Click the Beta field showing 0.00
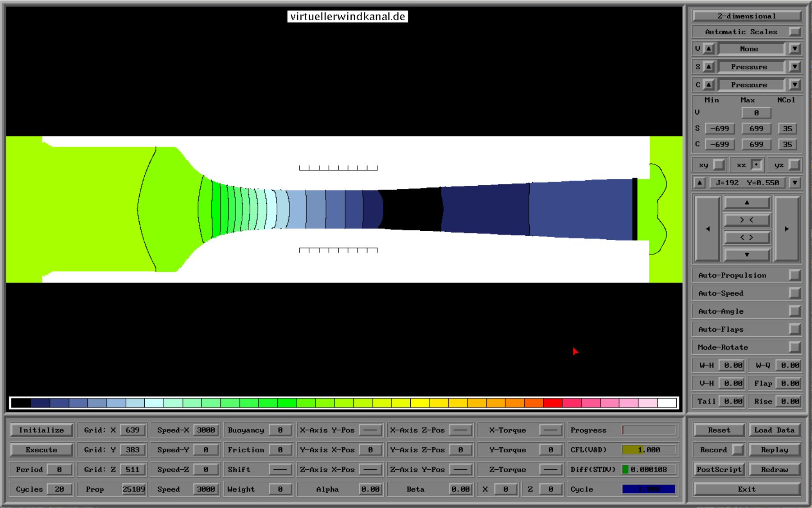 (x=460, y=489)
